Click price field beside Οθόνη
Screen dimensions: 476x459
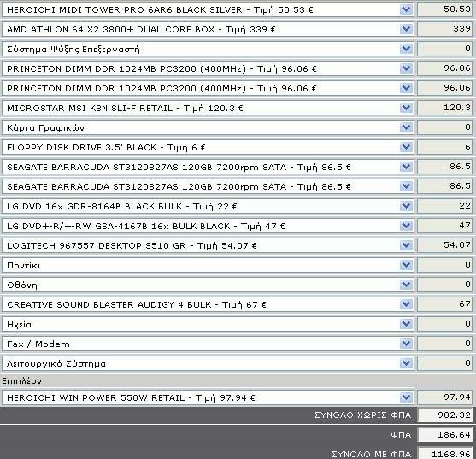(444, 285)
